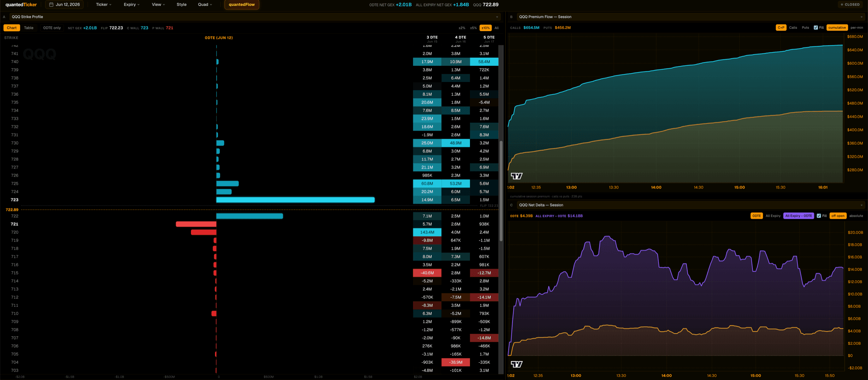Enable C+P series in Premium Flow
Screen dimensions: 868x380
tap(781, 28)
